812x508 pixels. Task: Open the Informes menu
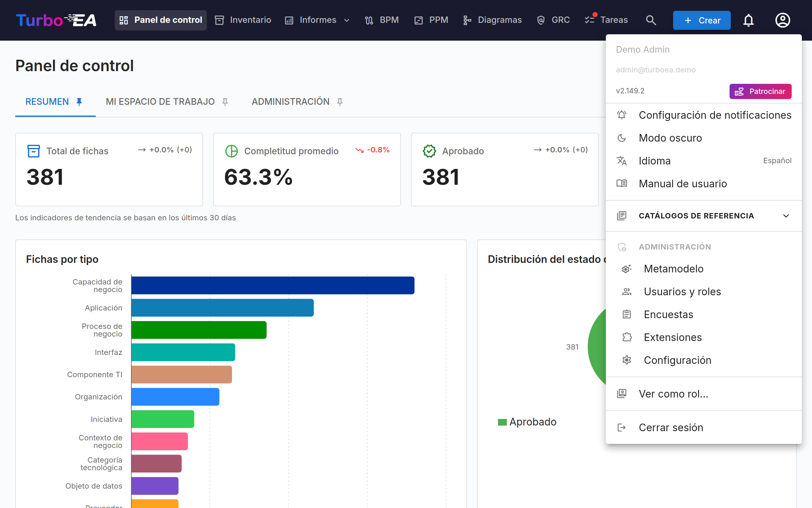pos(318,20)
